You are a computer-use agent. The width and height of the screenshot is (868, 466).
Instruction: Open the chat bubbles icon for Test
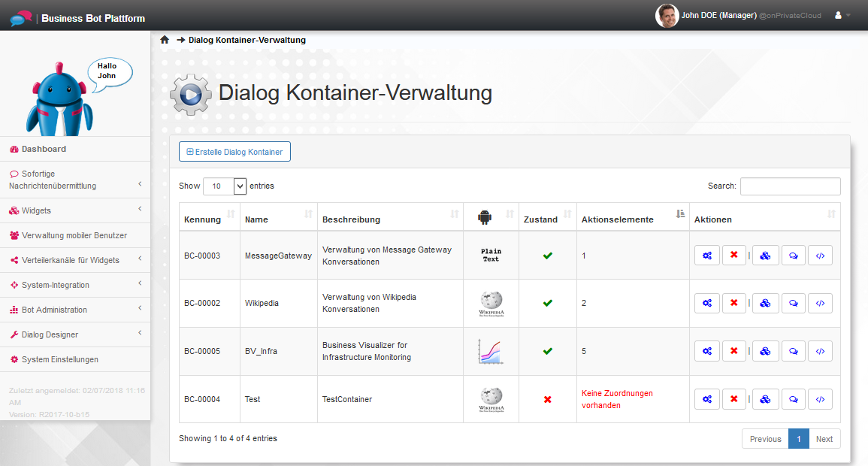pyautogui.click(x=793, y=400)
